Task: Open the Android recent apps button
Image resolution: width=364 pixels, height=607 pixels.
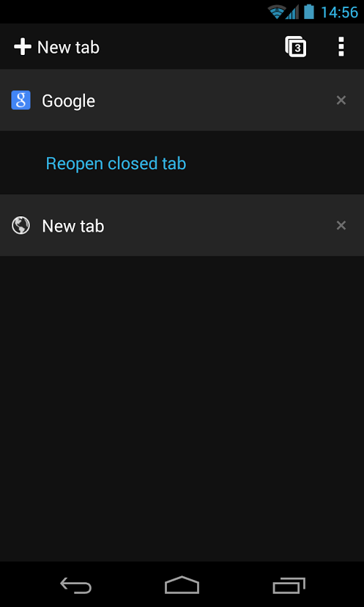Action: pyautogui.click(x=289, y=585)
